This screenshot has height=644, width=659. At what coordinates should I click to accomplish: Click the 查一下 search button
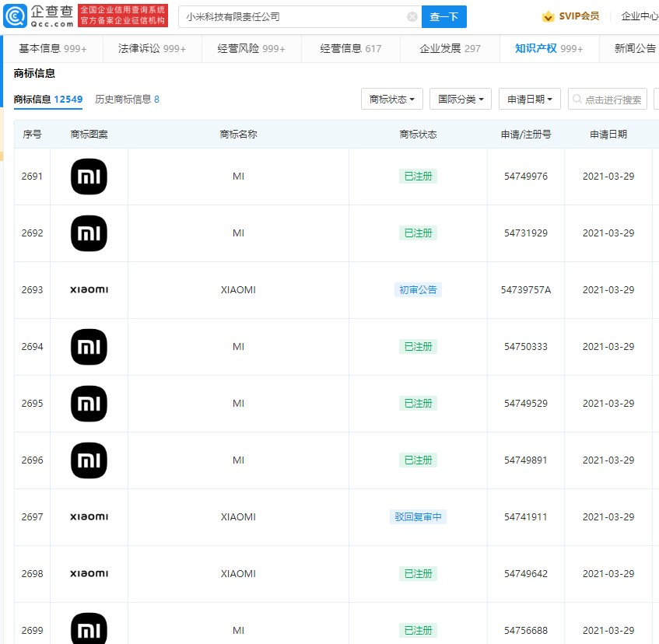[x=443, y=16]
